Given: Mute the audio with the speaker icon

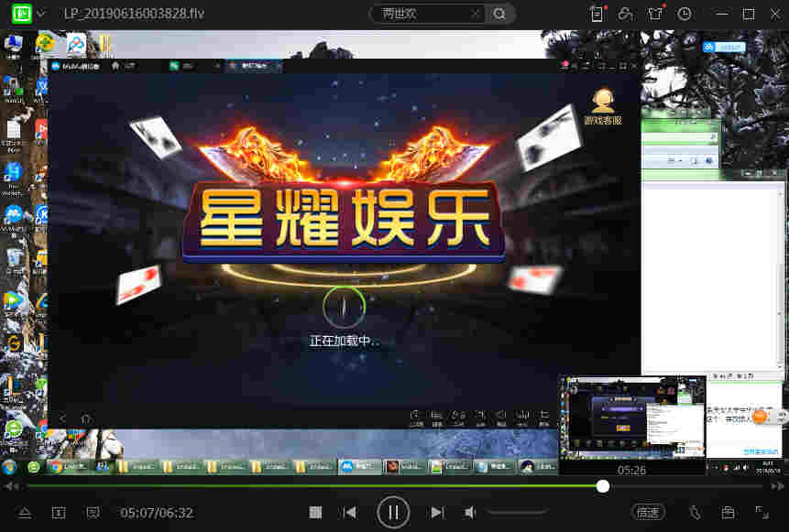Looking at the screenshot, I should click(470, 513).
